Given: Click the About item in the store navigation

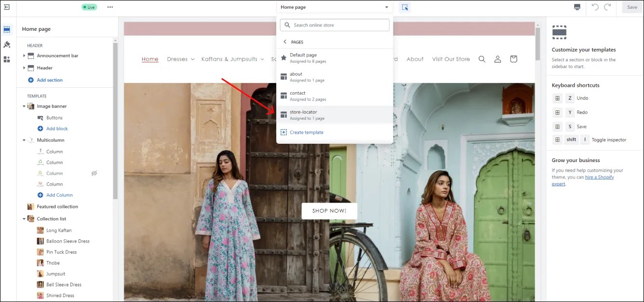Looking at the screenshot, I should point(415,59).
